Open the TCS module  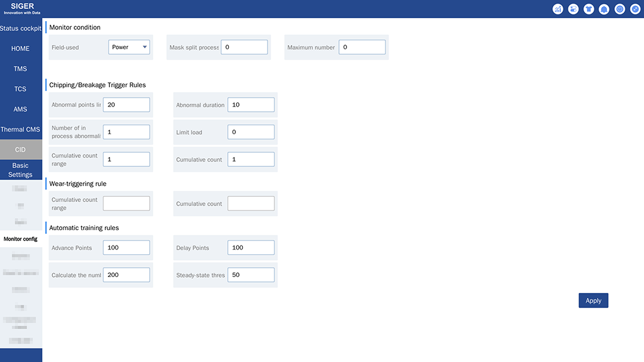[x=20, y=89]
